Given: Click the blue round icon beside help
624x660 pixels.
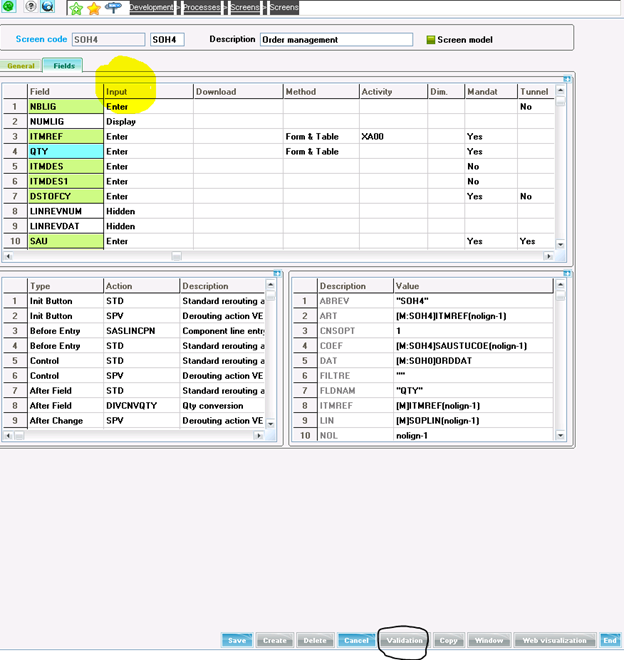Looking at the screenshot, I should (x=47, y=7).
